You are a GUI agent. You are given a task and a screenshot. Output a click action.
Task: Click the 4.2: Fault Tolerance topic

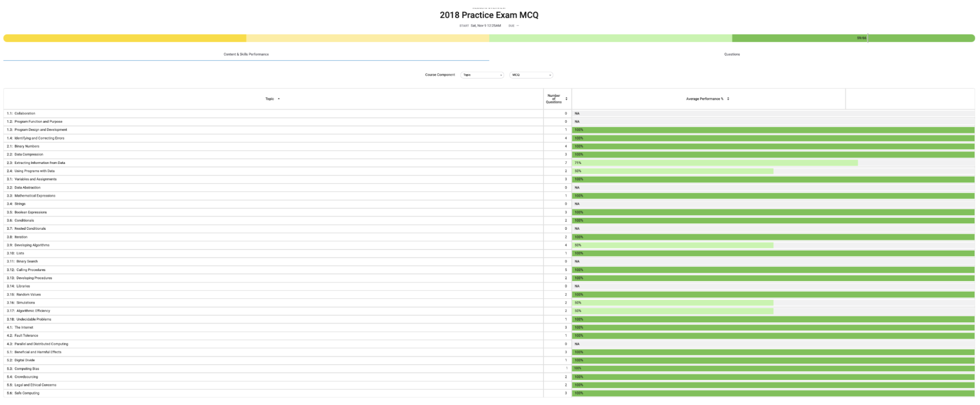(x=23, y=335)
